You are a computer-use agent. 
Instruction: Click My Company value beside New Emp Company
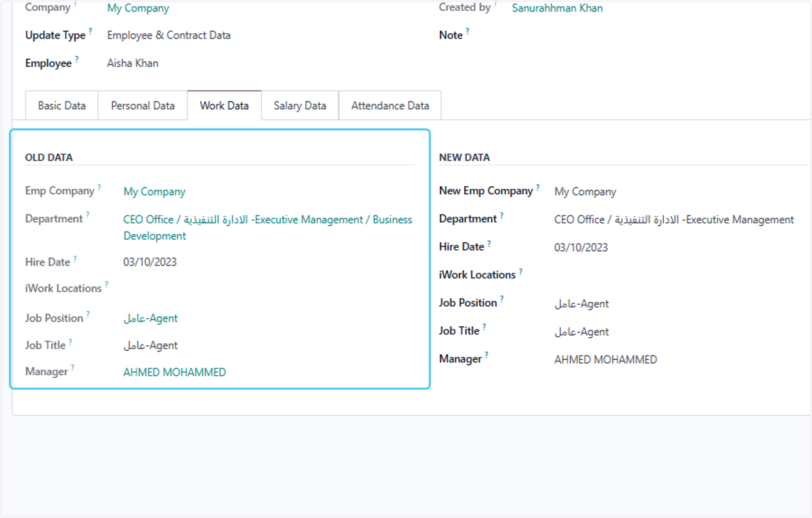(x=585, y=192)
